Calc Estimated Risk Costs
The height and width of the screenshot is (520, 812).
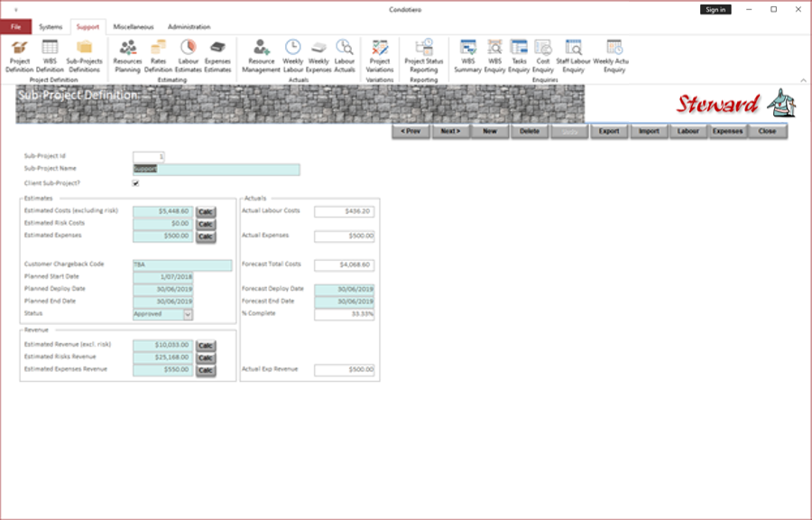click(206, 224)
